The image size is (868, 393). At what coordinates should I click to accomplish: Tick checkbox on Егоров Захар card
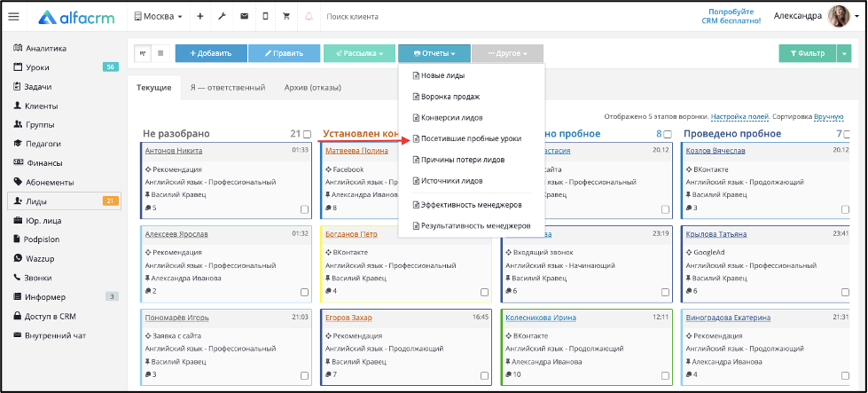pyautogui.click(x=484, y=375)
